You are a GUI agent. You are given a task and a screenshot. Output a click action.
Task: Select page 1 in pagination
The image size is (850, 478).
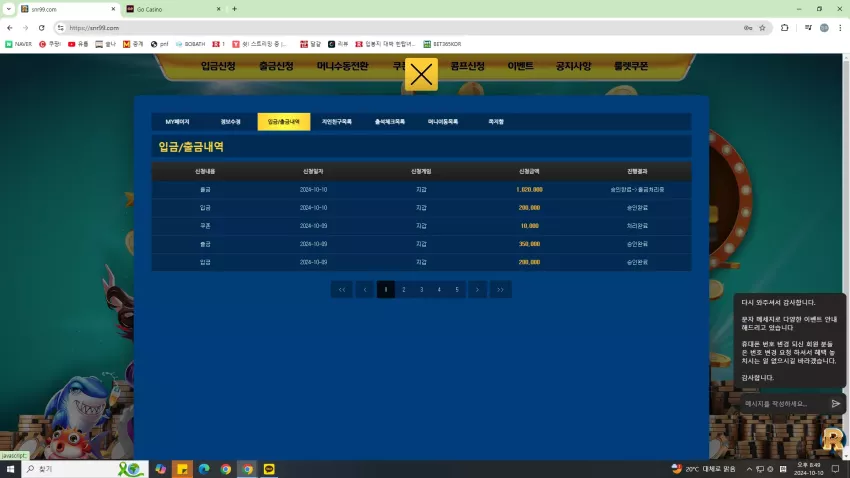385,289
